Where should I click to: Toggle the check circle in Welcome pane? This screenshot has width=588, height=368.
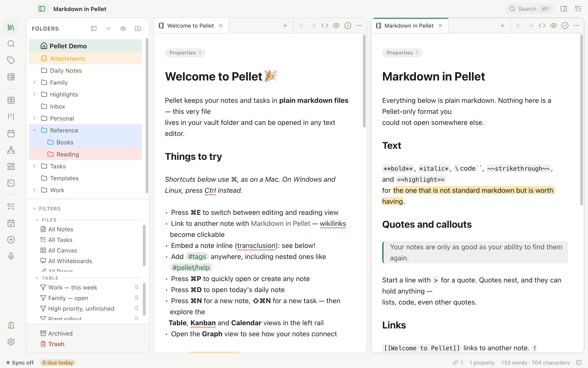coord(348,26)
